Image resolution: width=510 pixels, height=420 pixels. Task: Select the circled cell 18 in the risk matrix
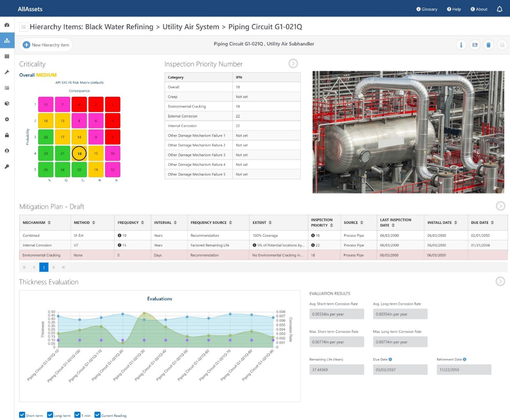coord(79,153)
